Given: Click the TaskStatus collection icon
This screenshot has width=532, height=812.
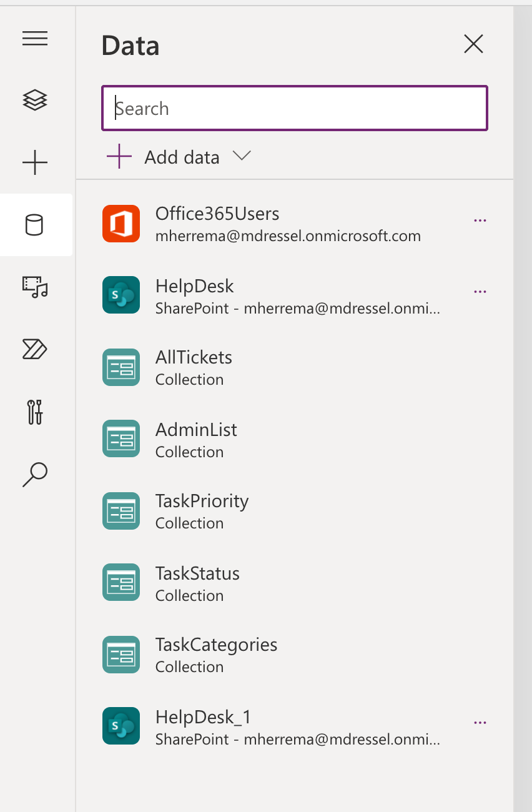Looking at the screenshot, I should (121, 583).
